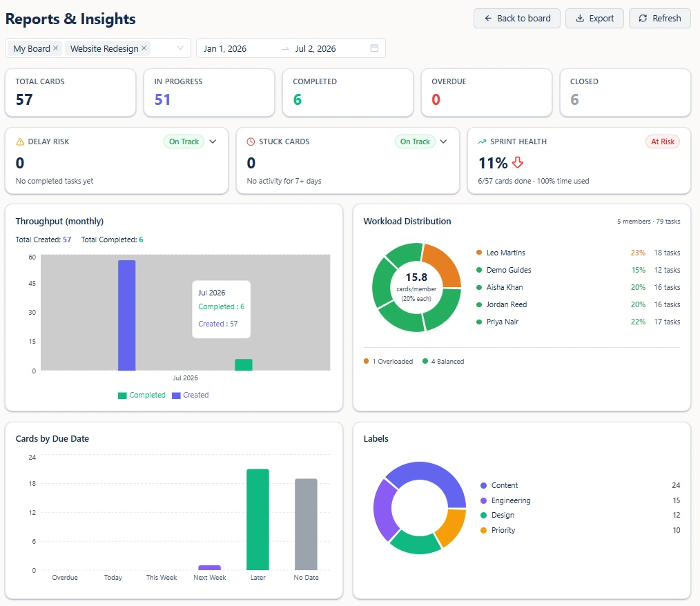Refresh the insights data
This screenshot has width=700, height=606.
tap(659, 19)
